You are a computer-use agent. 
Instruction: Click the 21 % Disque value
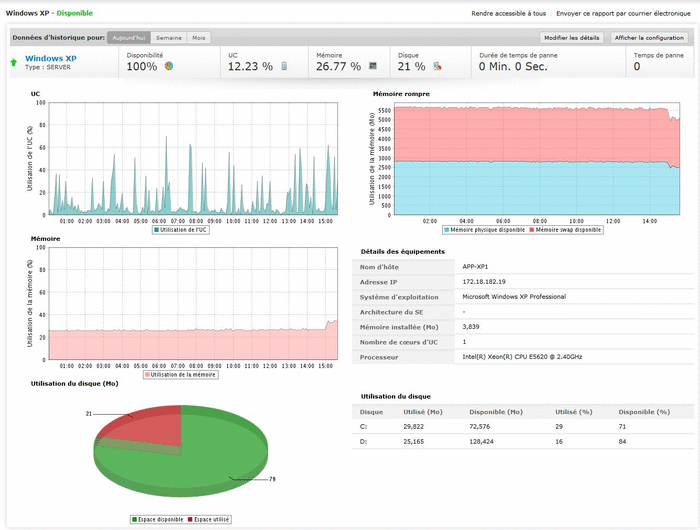click(411, 67)
